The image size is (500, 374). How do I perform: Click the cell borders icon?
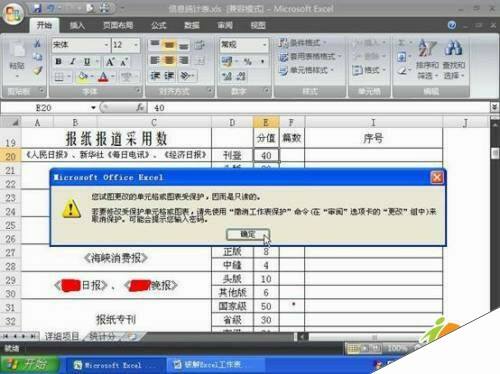(x=59, y=77)
